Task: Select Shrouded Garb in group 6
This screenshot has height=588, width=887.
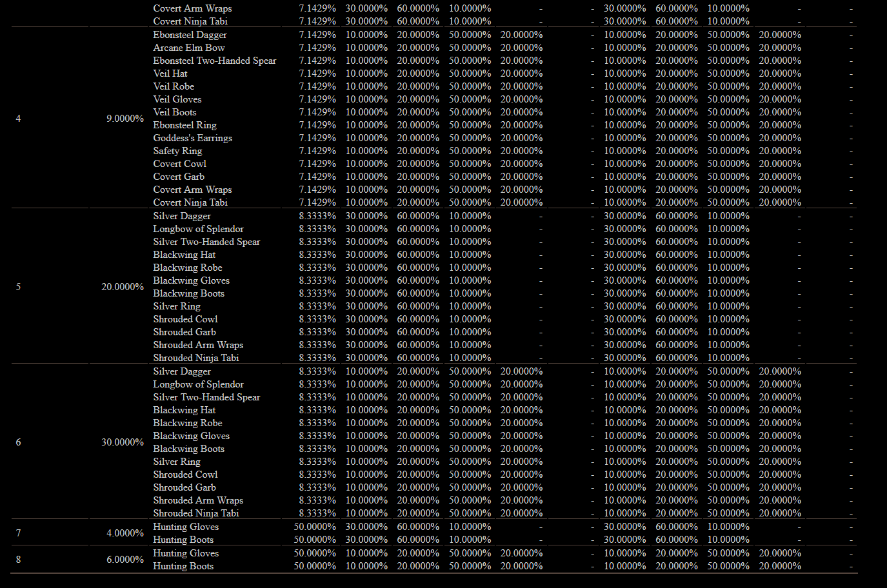Action: pyautogui.click(x=184, y=487)
